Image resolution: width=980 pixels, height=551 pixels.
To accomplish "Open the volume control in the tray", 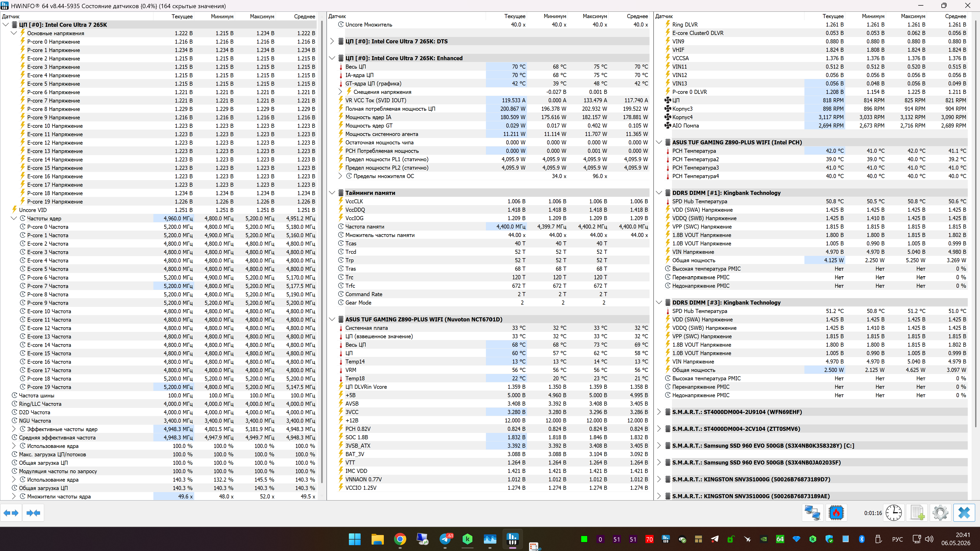I will [929, 539].
